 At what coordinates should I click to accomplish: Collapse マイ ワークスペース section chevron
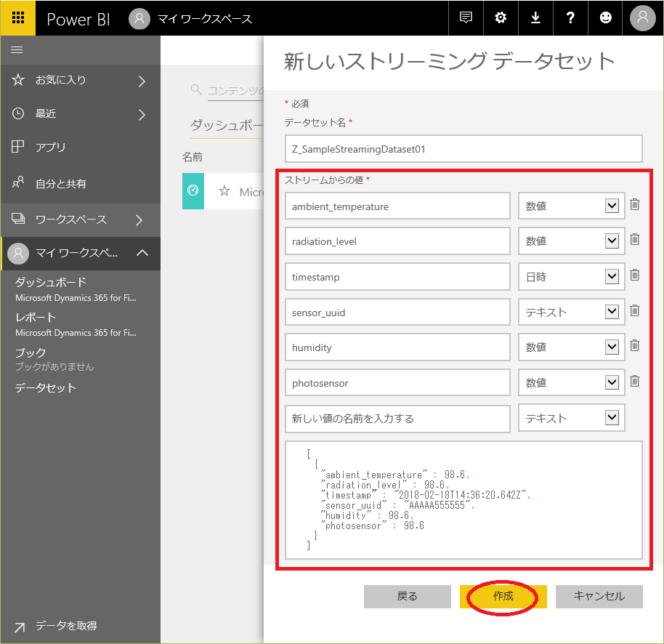tap(142, 253)
